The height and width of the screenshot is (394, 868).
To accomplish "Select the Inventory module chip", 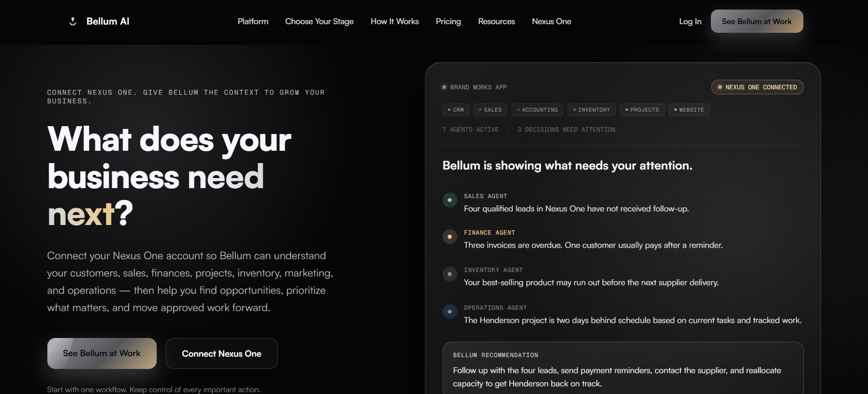I will pyautogui.click(x=592, y=110).
